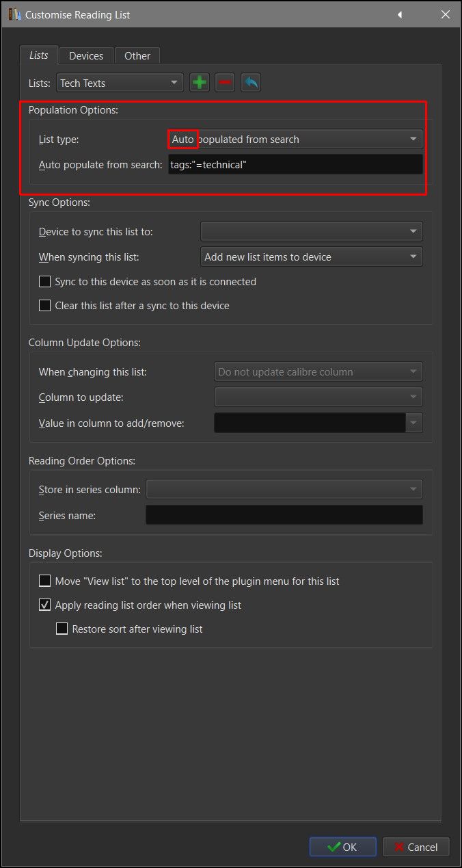Click the left-pointing arrow in title bar

(x=399, y=14)
